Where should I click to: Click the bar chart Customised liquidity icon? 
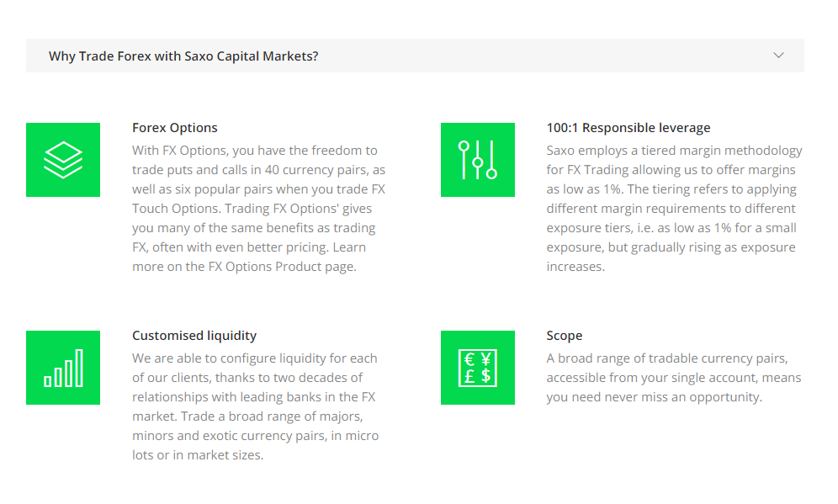tap(63, 368)
